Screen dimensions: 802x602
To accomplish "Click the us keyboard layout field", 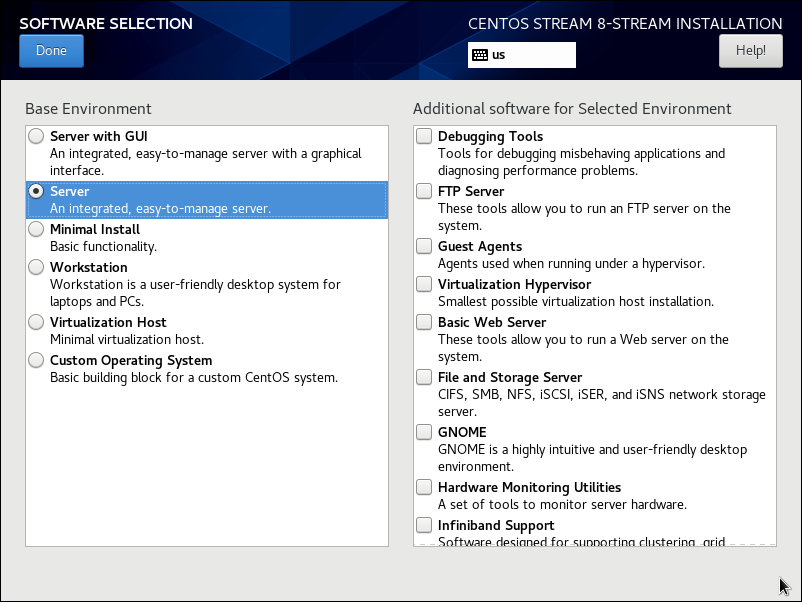I will (x=532, y=55).
